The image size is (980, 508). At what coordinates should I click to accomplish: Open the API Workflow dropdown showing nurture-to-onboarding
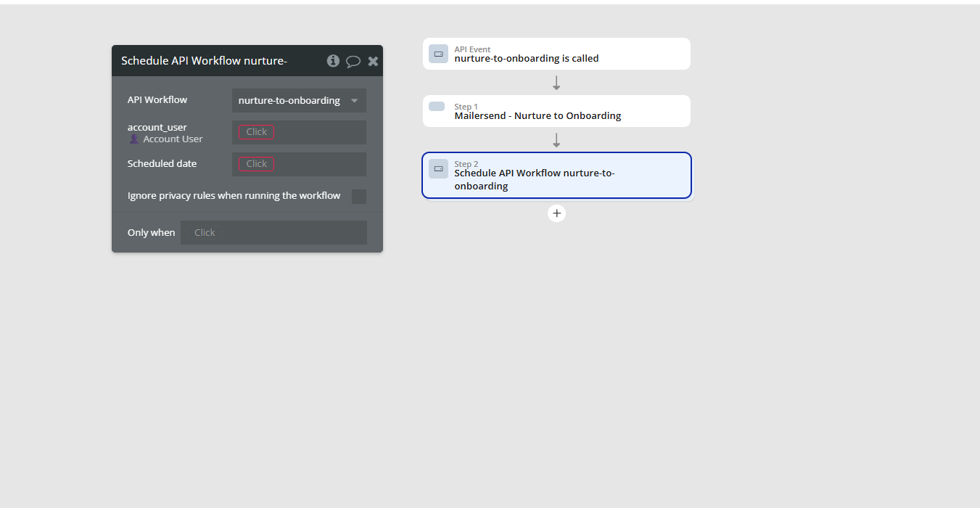coord(299,100)
